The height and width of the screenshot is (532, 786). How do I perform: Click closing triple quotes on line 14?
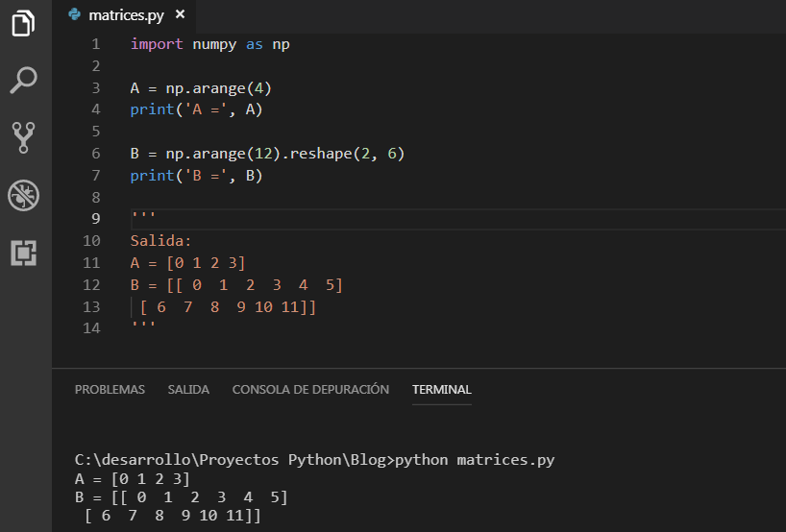click(143, 326)
